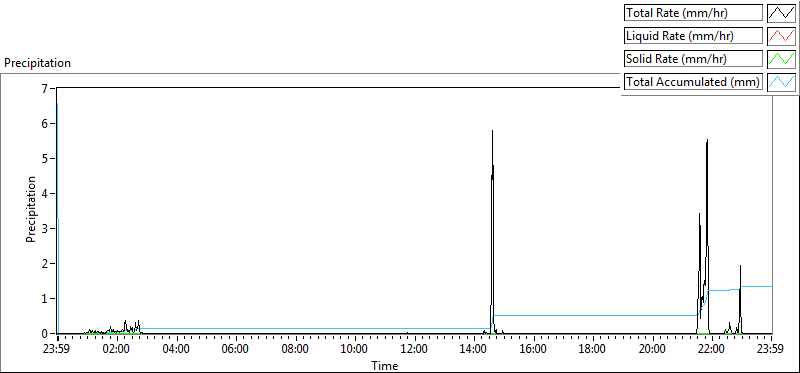The height and width of the screenshot is (373, 800).
Task: Click the Total Accumulated blue line swatch
Action: coord(782,82)
